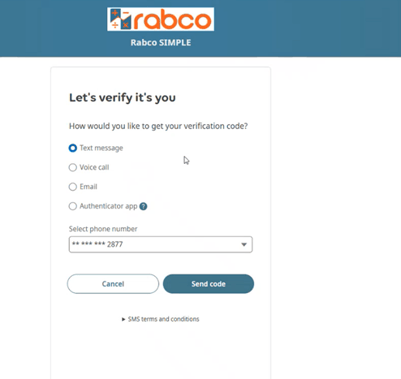Choose the Voice call option

73,167
